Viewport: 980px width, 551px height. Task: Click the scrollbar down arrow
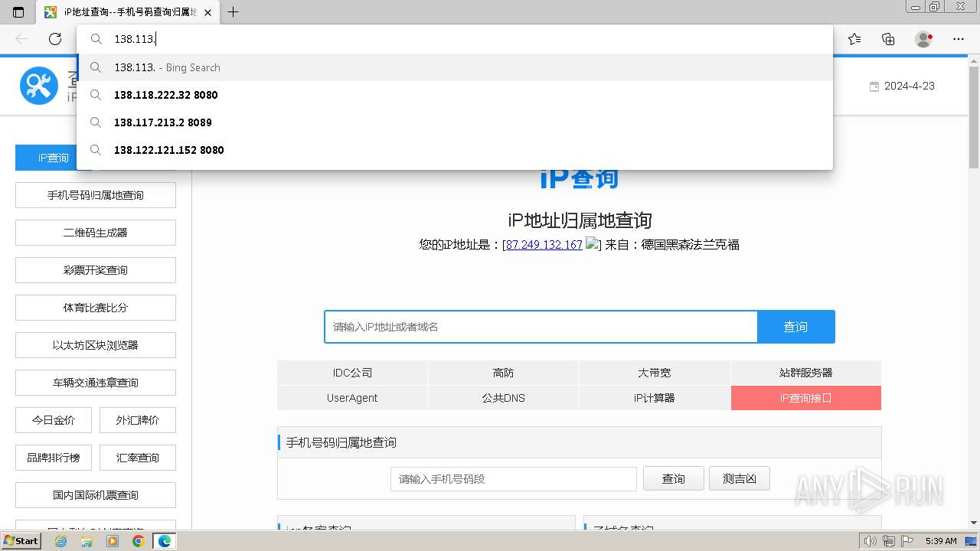[x=973, y=523]
